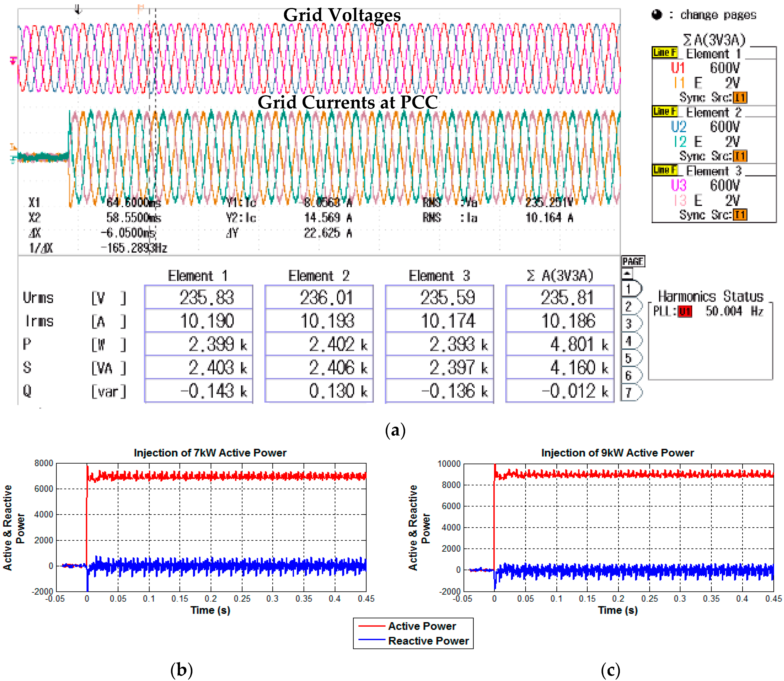The image size is (784, 681).
Task: Switch to page 2 tab
Action: pyautogui.click(x=630, y=306)
